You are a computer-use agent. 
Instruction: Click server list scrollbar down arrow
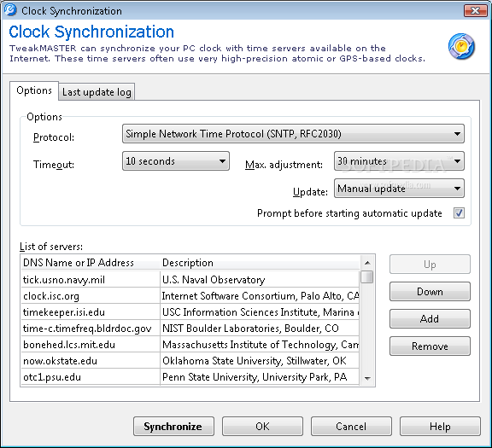pos(367,378)
